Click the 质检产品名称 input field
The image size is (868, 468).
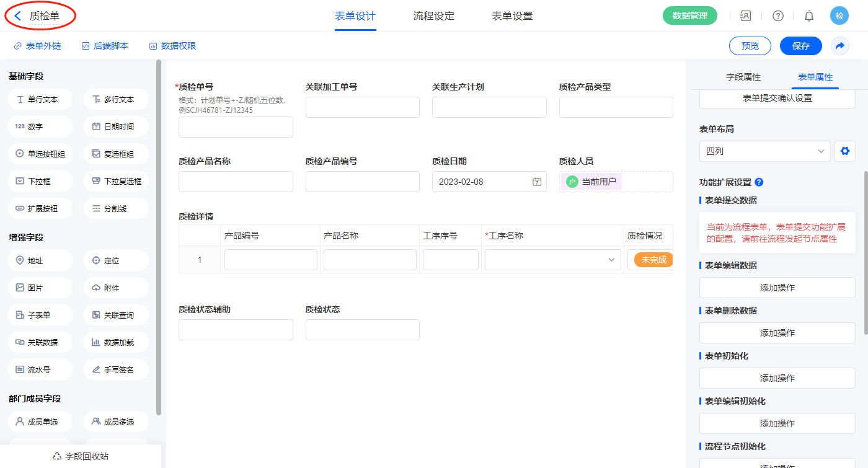pos(236,182)
